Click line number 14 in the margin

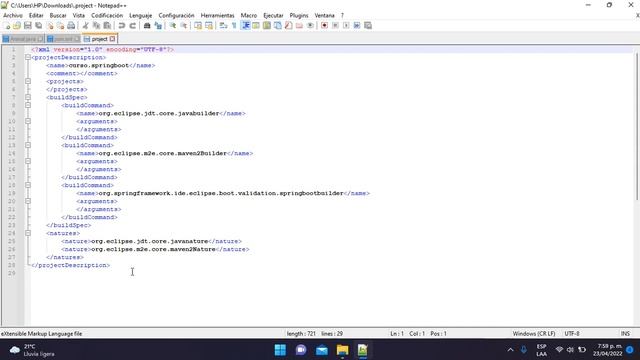[12, 153]
